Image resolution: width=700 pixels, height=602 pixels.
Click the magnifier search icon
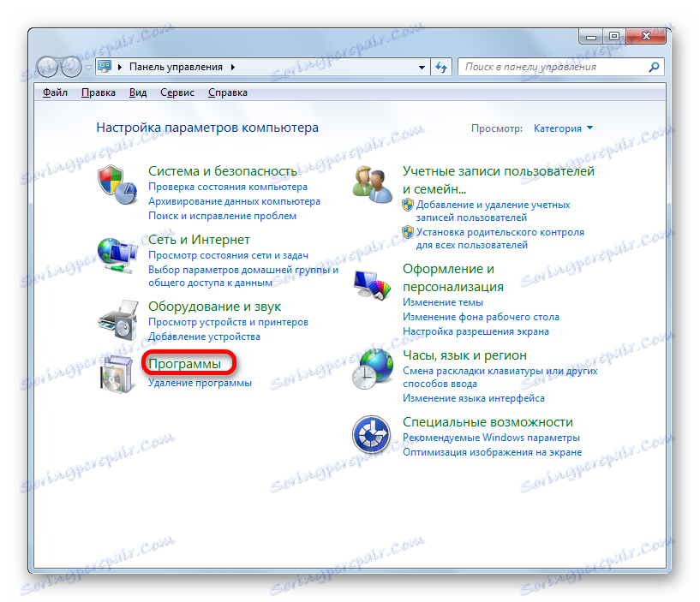pos(654,67)
